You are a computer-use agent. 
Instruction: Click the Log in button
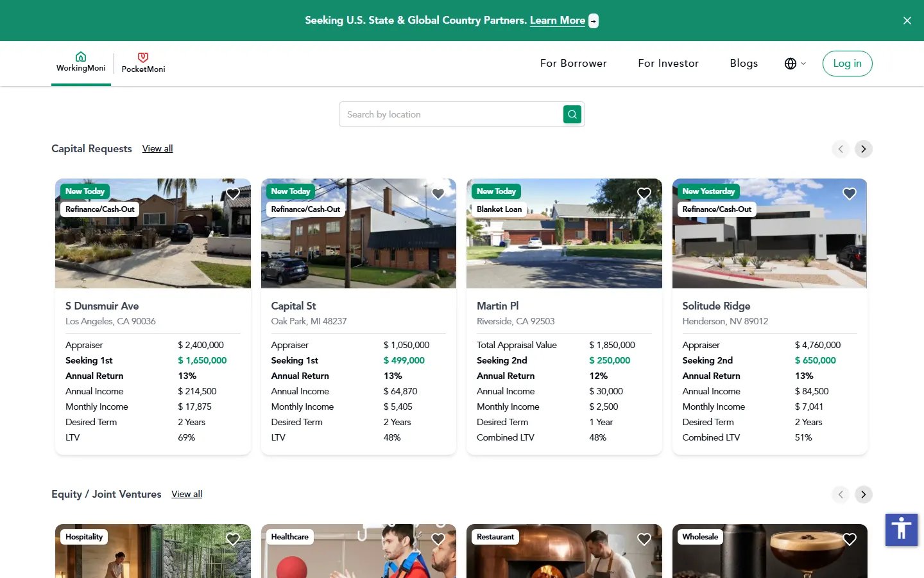[x=847, y=64]
